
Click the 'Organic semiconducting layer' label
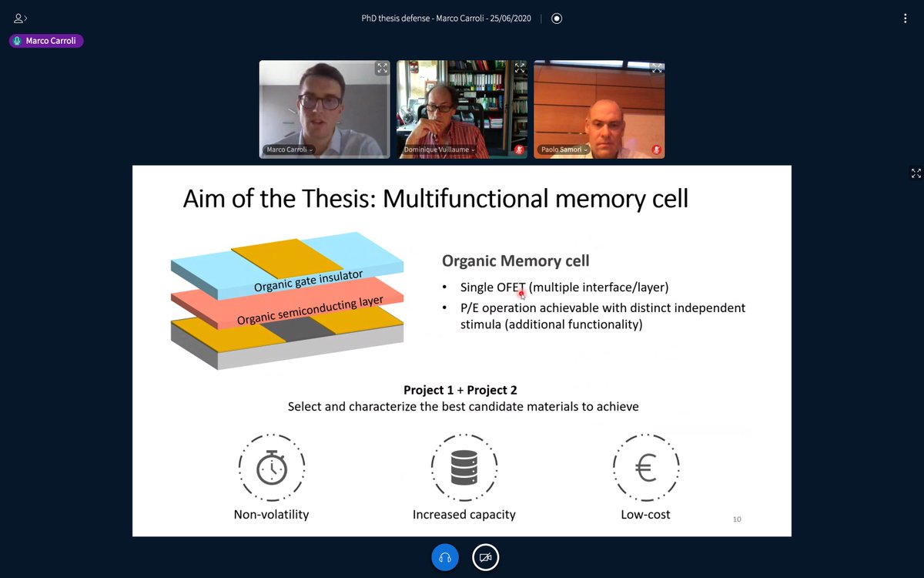tap(310, 311)
